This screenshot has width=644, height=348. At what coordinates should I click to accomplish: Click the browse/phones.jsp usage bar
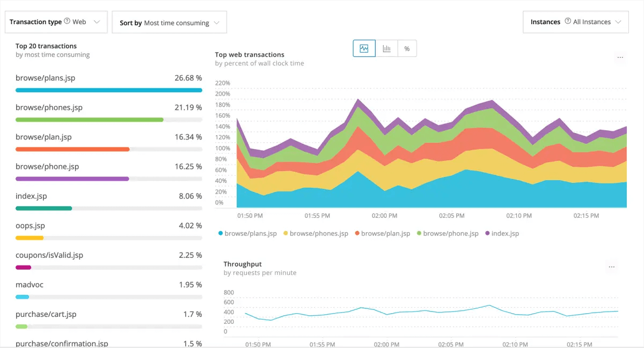click(89, 120)
